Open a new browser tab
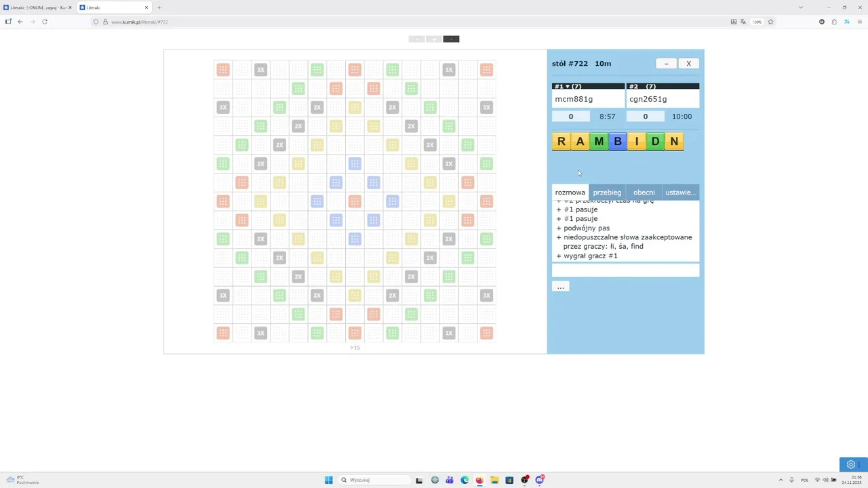The height and width of the screenshot is (488, 868). [x=159, y=7]
